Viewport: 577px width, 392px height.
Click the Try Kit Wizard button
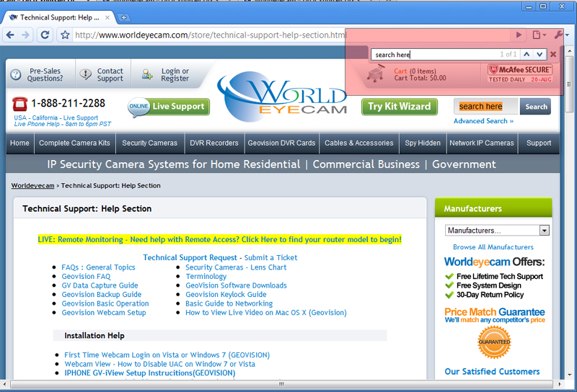click(400, 107)
